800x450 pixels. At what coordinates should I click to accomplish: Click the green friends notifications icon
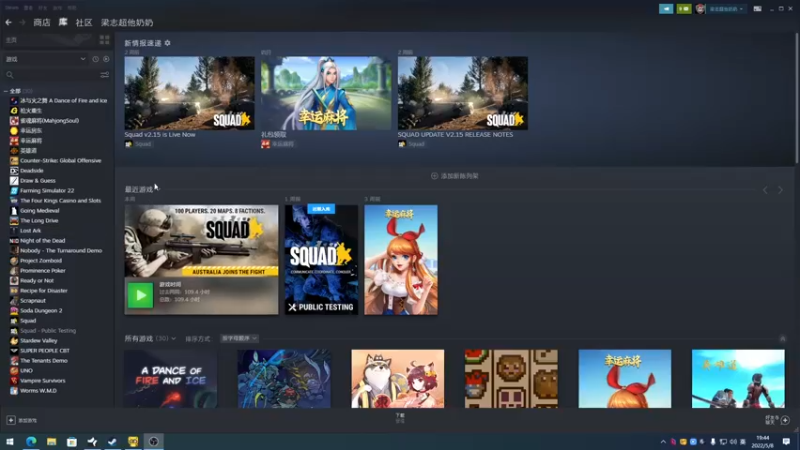684,9
